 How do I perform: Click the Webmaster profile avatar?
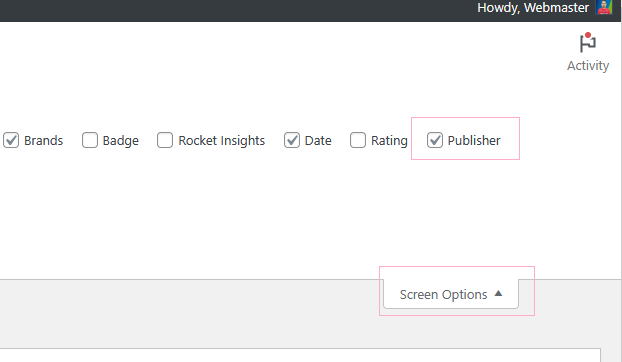tap(604, 7)
